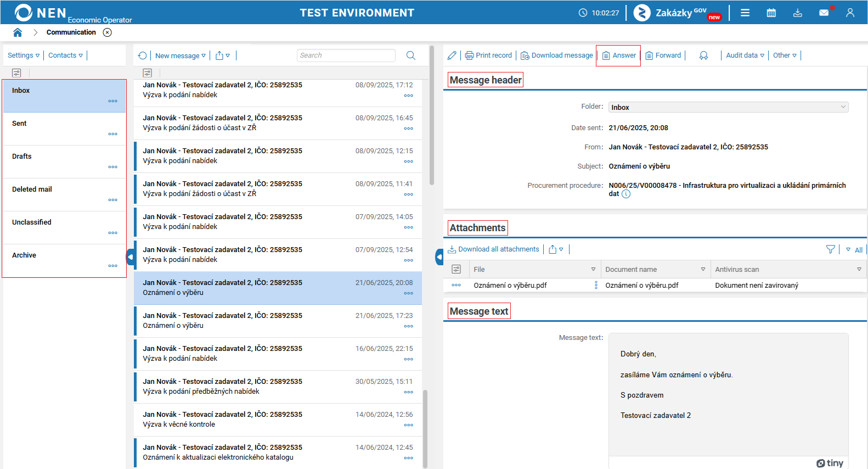Image resolution: width=868 pixels, height=469 pixels.
Task: Open attachments export dropdown
Action: [556, 249]
